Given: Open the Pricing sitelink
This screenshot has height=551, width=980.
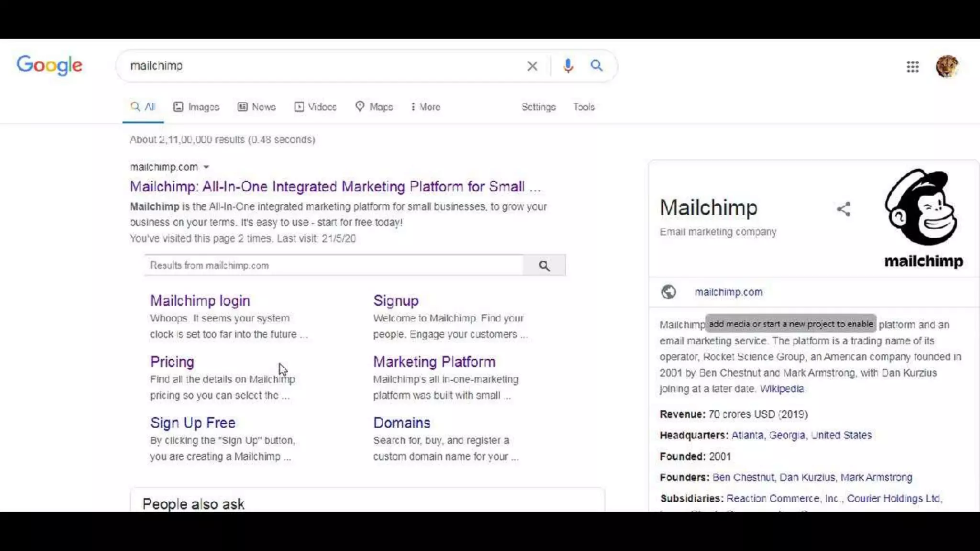Looking at the screenshot, I should [x=172, y=362].
